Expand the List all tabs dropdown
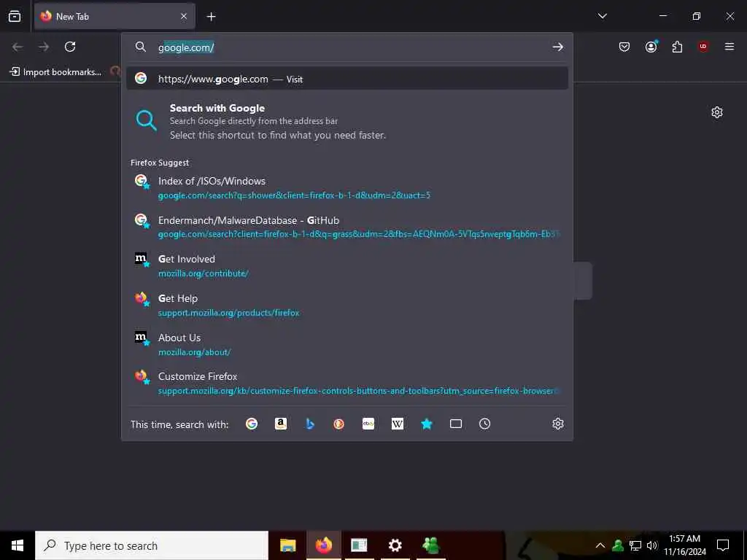747x560 pixels. 602,16
